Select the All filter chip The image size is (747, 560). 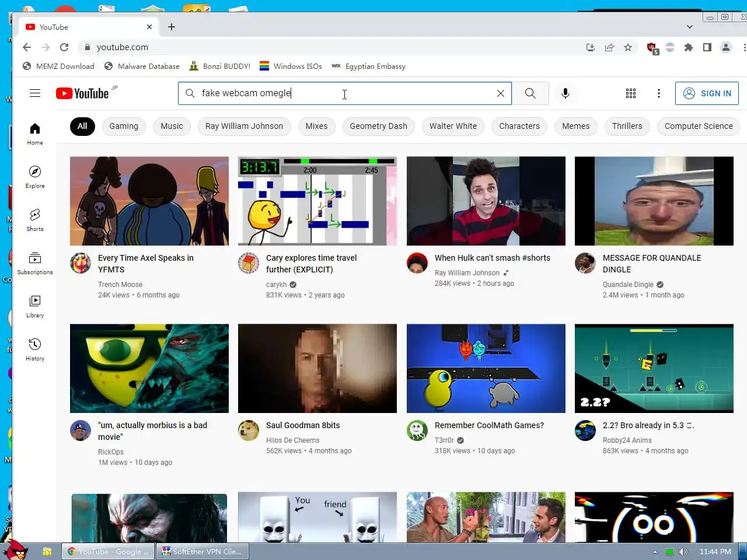tap(82, 126)
